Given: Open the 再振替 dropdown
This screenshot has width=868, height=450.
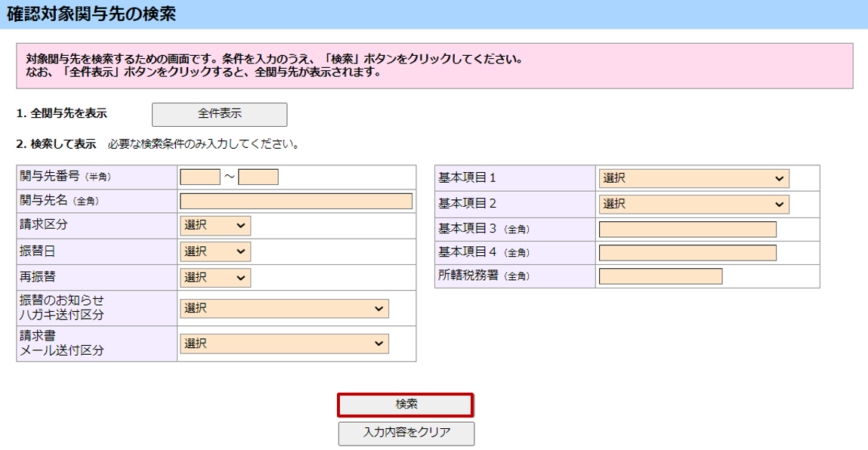Looking at the screenshot, I should [x=215, y=277].
